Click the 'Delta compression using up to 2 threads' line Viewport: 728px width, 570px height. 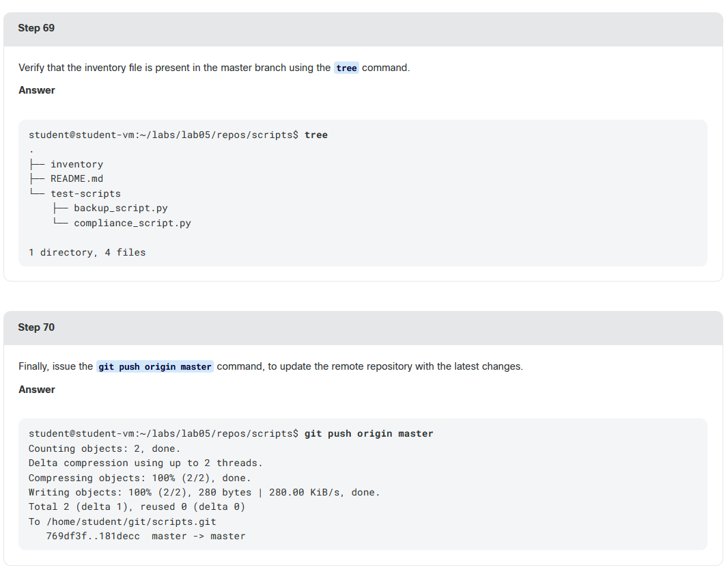pyautogui.click(x=145, y=463)
